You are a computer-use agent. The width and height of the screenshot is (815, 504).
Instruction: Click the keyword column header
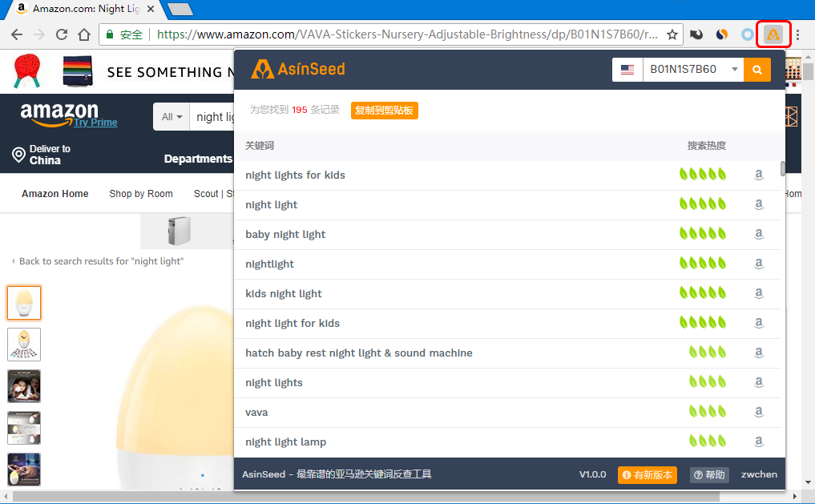pyautogui.click(x=260, y=146)
